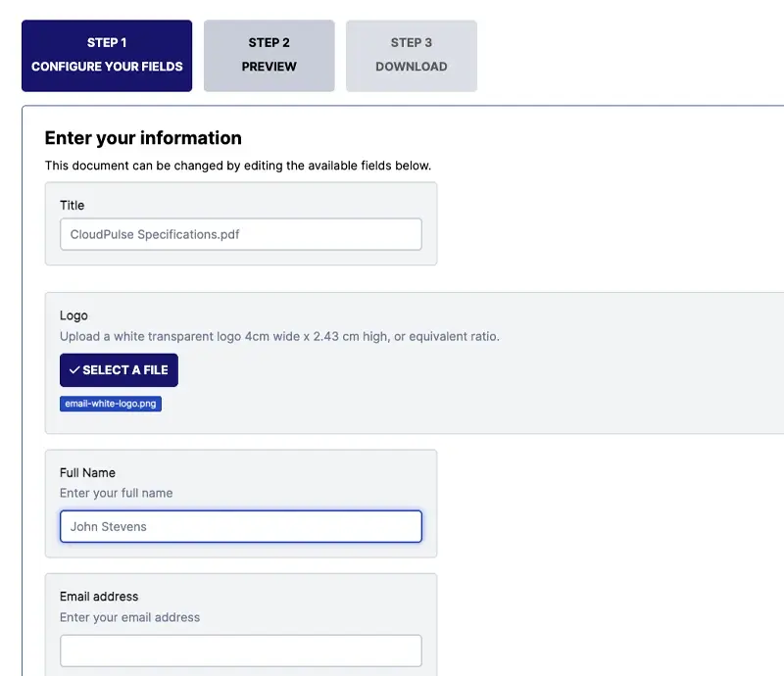Click into the Full Name input field
This screenshot has width=784, height=676.
pyautogui.click(x=241, y=526)
